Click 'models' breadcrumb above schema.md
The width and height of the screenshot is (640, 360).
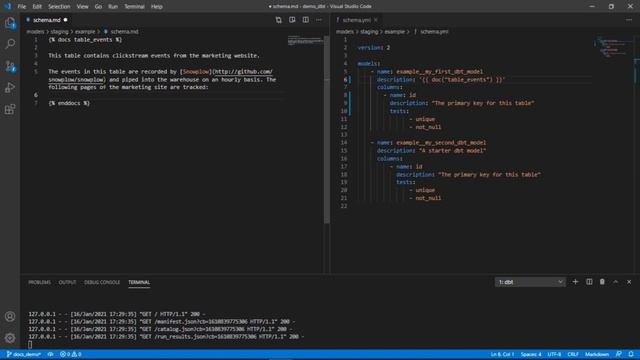click(35, 32)
